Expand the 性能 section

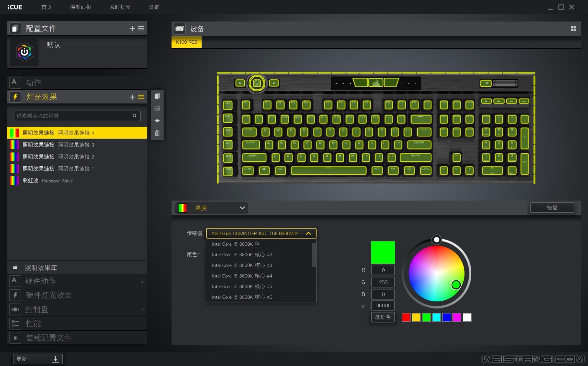click(x=77, y=324)
